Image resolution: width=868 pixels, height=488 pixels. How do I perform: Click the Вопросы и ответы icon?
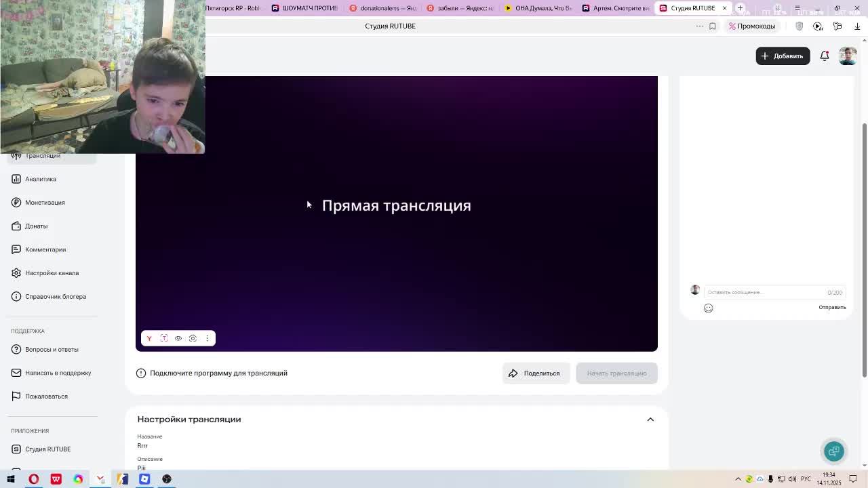16,349
